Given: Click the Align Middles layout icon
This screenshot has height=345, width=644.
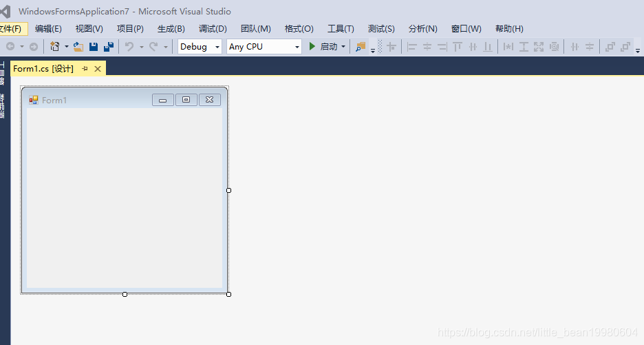Looking at the screenshot, I should (473, 46).
